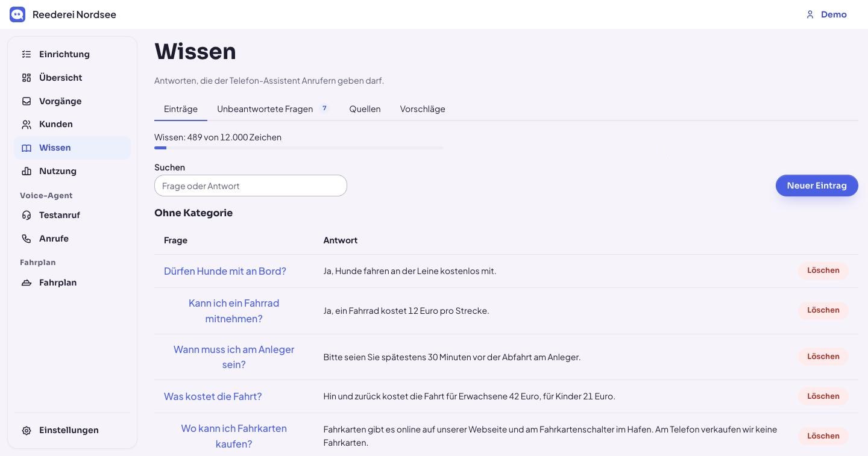
Task: Click the Neuer Eintrag button
Action: point(817,186)
